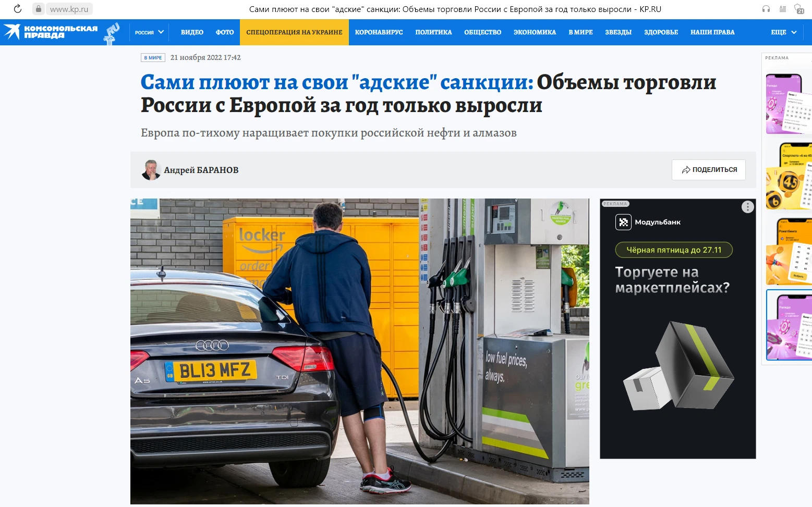The height and width of the screenshot is (507, 812).
Task: Open the Modulbank ad three-dot menu
Action: pos(747,207)
